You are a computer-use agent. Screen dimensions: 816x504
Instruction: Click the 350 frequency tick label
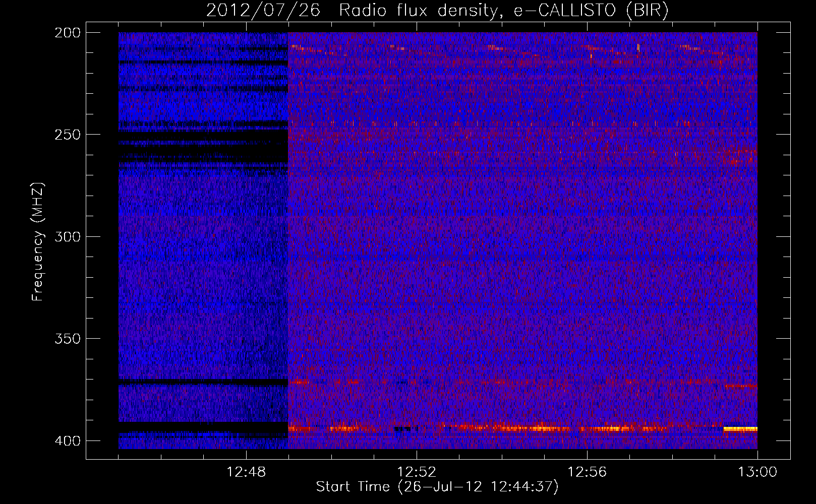(x=68, y=339)
